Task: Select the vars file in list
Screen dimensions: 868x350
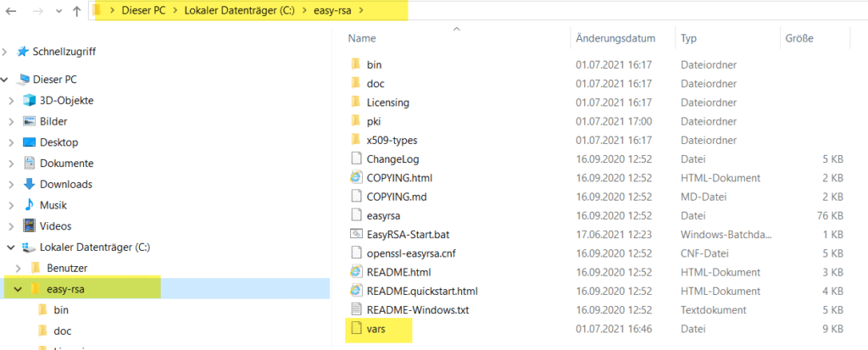Action: (376, 328)
